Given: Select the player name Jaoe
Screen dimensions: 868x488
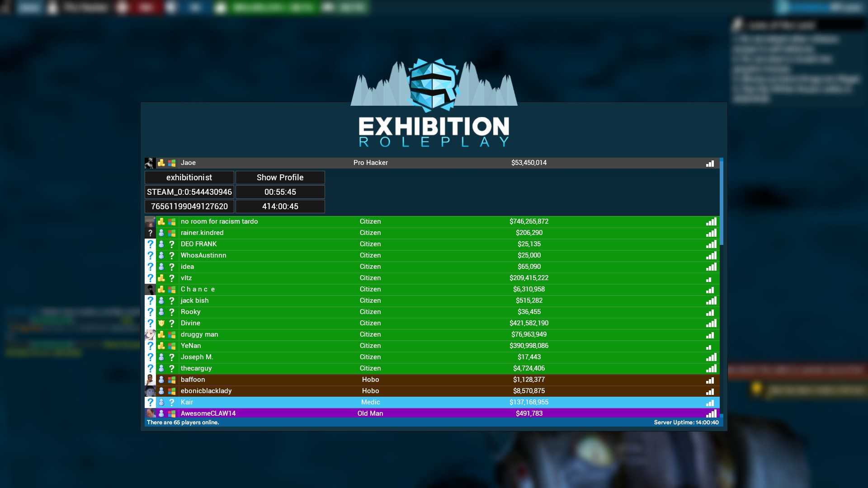Looking at the screenshot, I should (x=188, y=163).
